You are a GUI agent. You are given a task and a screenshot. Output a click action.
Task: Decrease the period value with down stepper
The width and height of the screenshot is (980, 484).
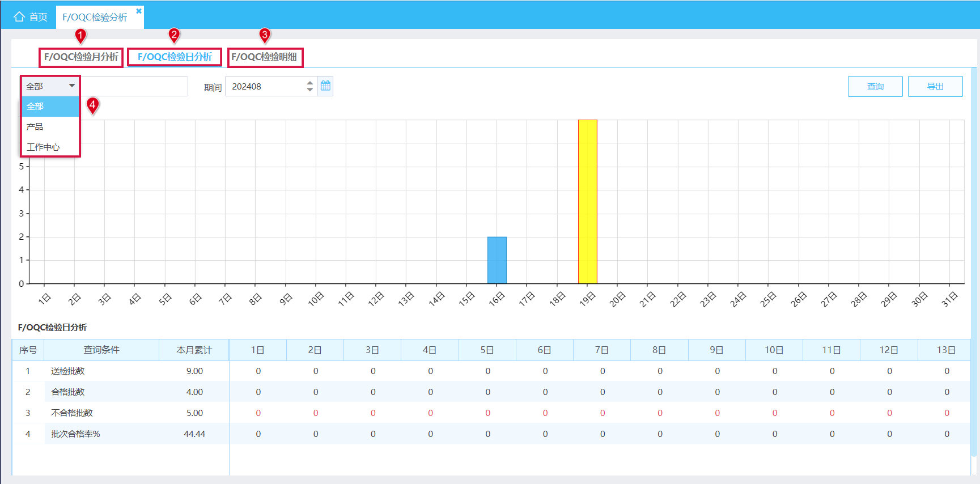(310, 90)
